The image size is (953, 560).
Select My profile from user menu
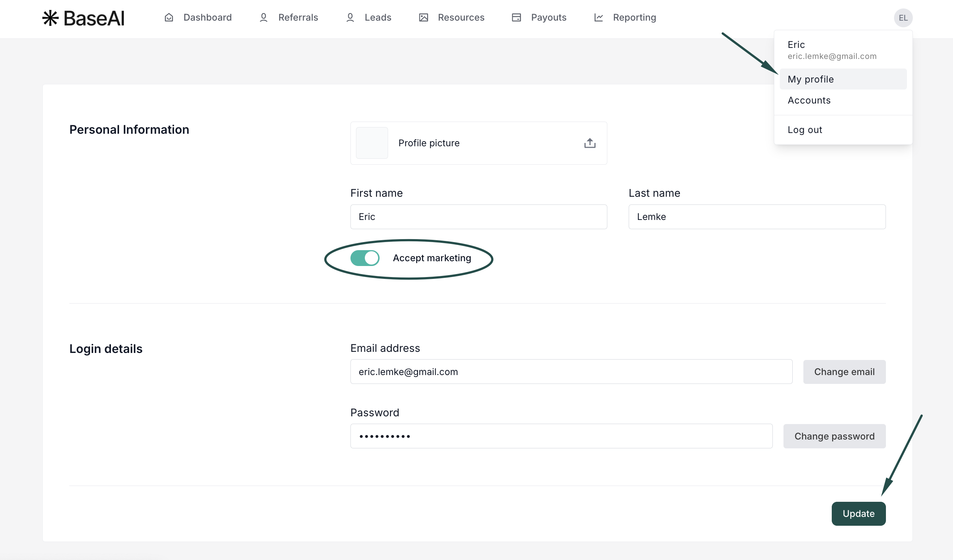tap(810, 80)
